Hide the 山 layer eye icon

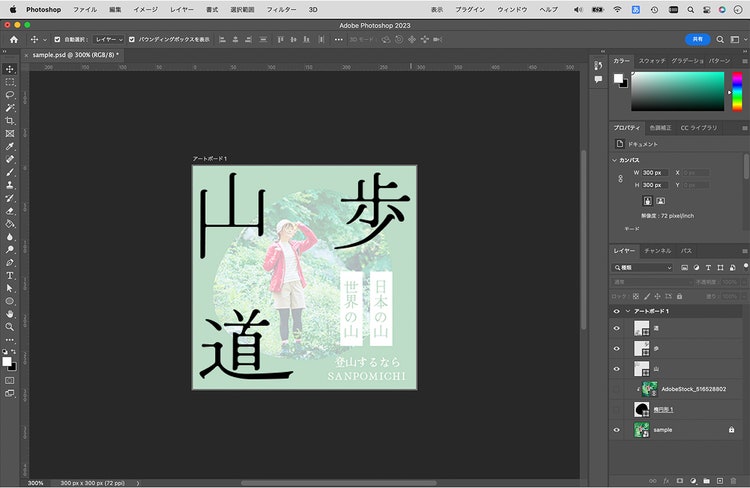[x=617, y=369]
